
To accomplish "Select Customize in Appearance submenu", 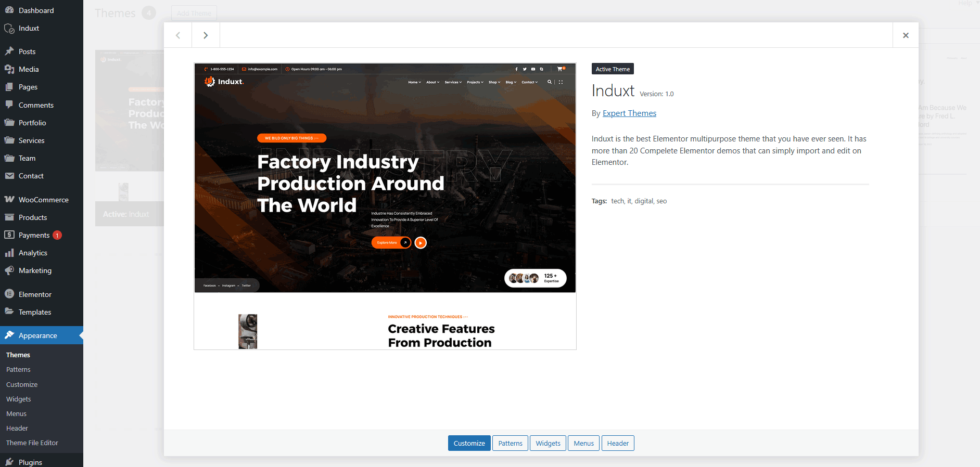I will pos(22,384).
